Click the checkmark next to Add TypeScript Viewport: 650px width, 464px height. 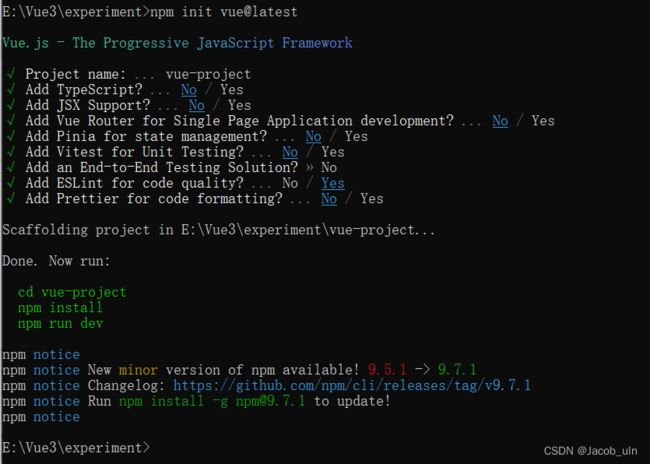(x=11, y=89)
